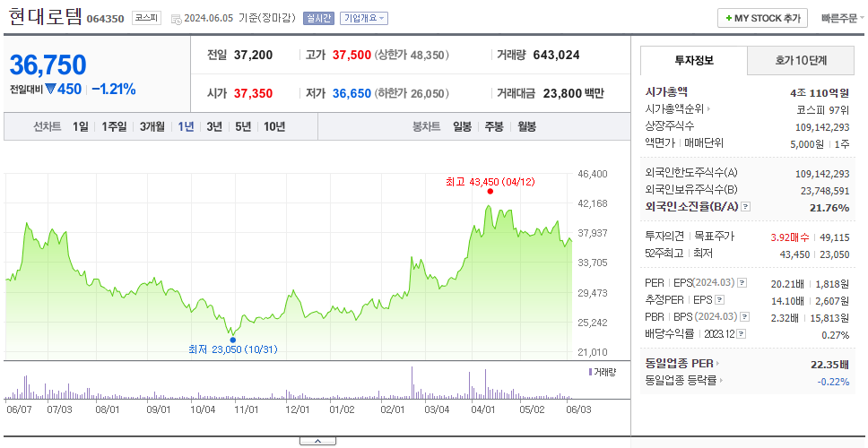This screenshot has height=448, width=868.
Task: Open help icon next to PER EPS(2024.03)
Action: pyautogui.click(x=742, y=283)
